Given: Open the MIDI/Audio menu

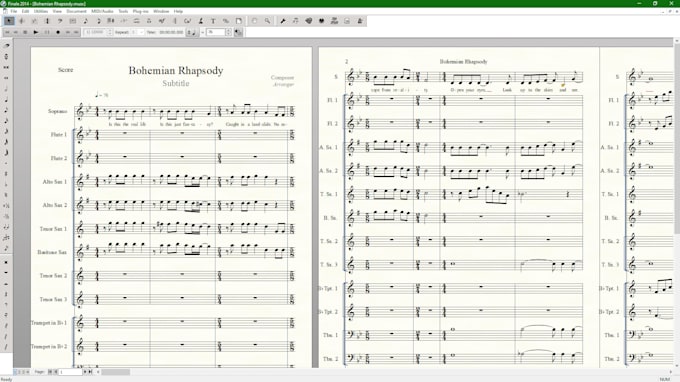Looking at the screenshot, I should [102, 11].
